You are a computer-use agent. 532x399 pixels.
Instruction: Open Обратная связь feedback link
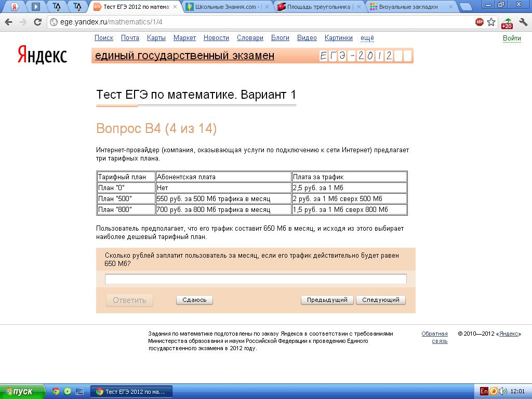pyautogui.click(x=435, y=337)
